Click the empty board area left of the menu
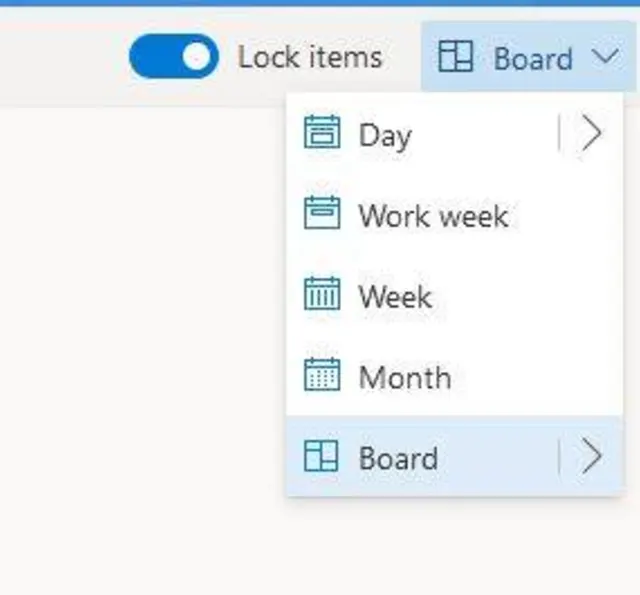 140,330
